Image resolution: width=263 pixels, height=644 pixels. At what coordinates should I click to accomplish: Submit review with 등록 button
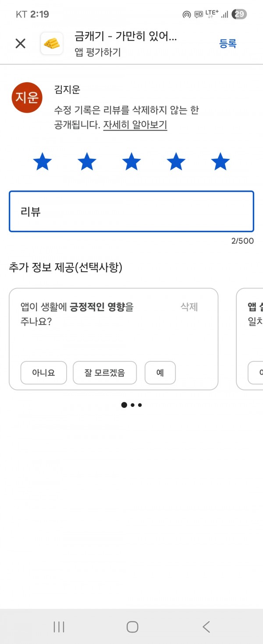pos(228,43)
